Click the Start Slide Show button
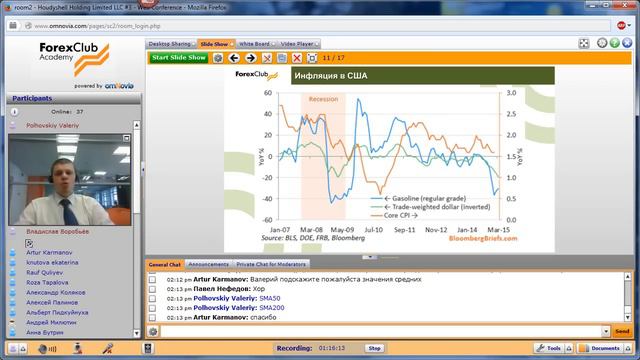 tap(178, 58)
